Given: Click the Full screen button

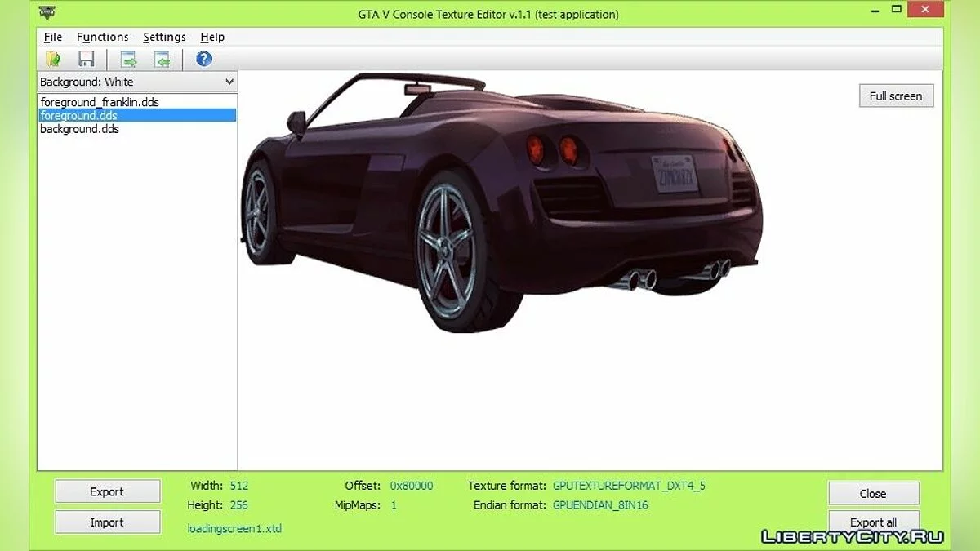Looking at the screenshot, I should click(x=895, y=96).
